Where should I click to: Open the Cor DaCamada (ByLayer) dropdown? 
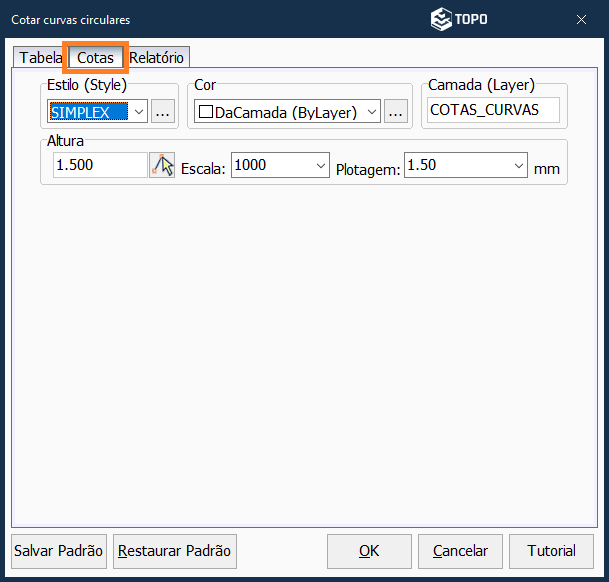coord(372,112)
